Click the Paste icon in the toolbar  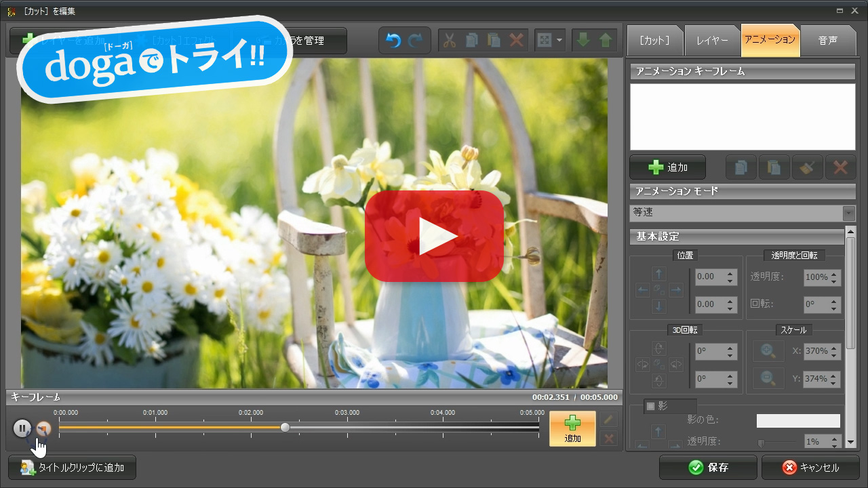(494, 39)
